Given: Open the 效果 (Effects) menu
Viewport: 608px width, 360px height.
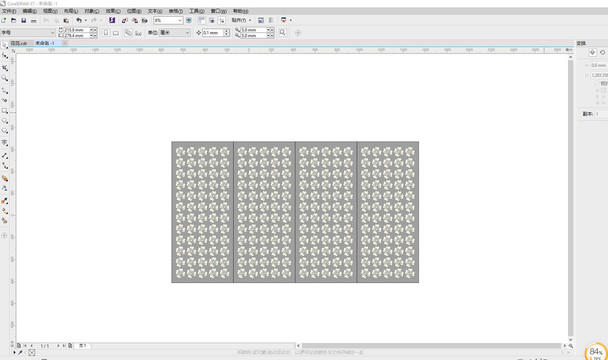Looking at the screenshot, I should pos(113,11).
